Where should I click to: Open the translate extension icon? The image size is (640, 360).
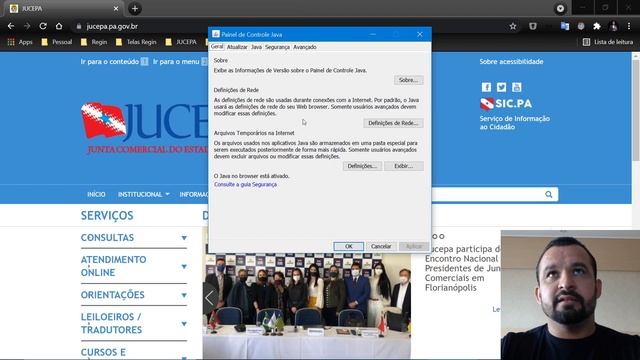[565, 26]
